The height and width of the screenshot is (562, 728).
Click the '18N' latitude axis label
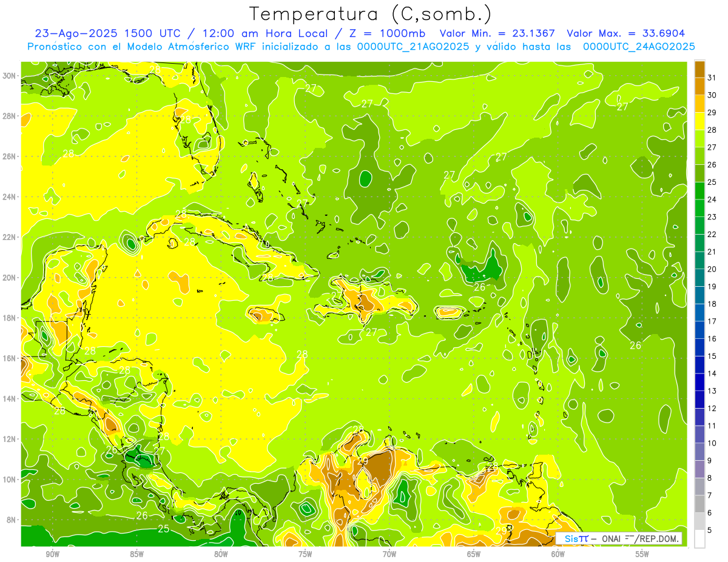pyautogui.click(x=10, y=318)
